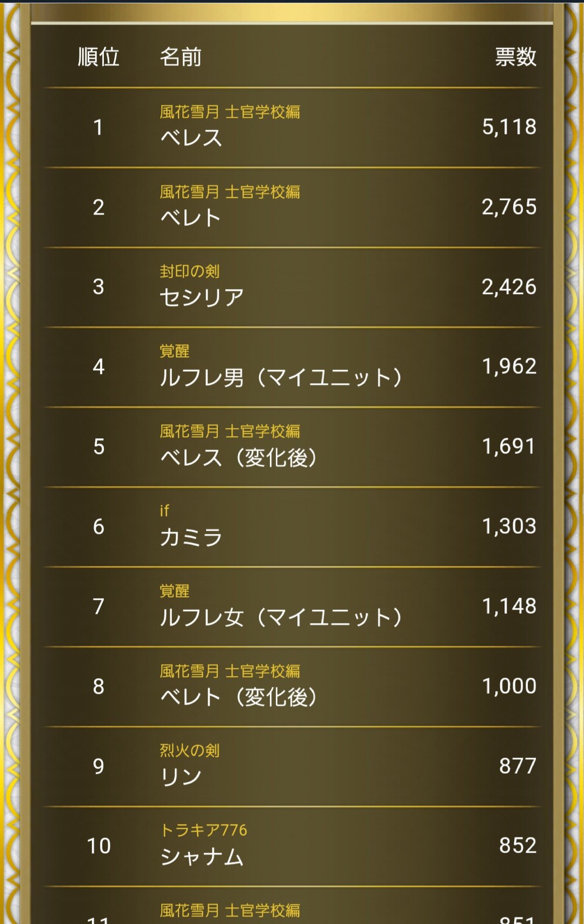Screen dimensions: 584x924
Task: Click the 1,000 vote count
Action: pyautogui.click(x=509, y=686)
